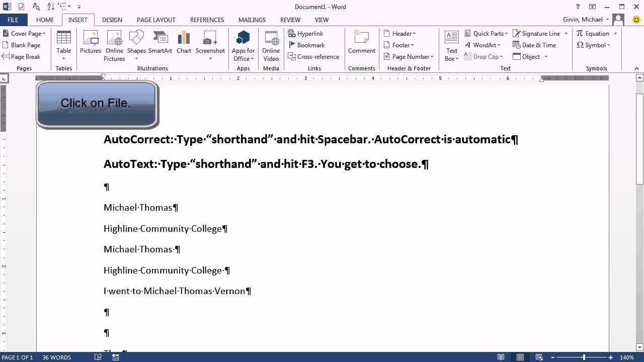This screenshot has height=362, width=644.
Task: Click the Spelling check icon in Quick Access toolbar
Action: [x=21, y=7]
